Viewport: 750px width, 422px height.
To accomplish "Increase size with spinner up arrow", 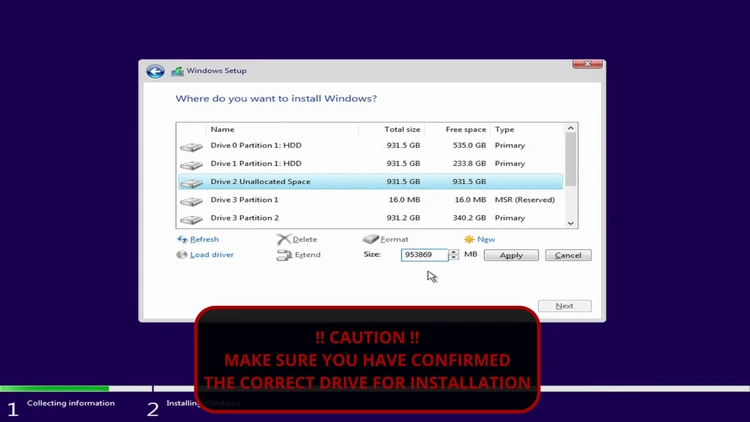I will [x=453, y=252].
